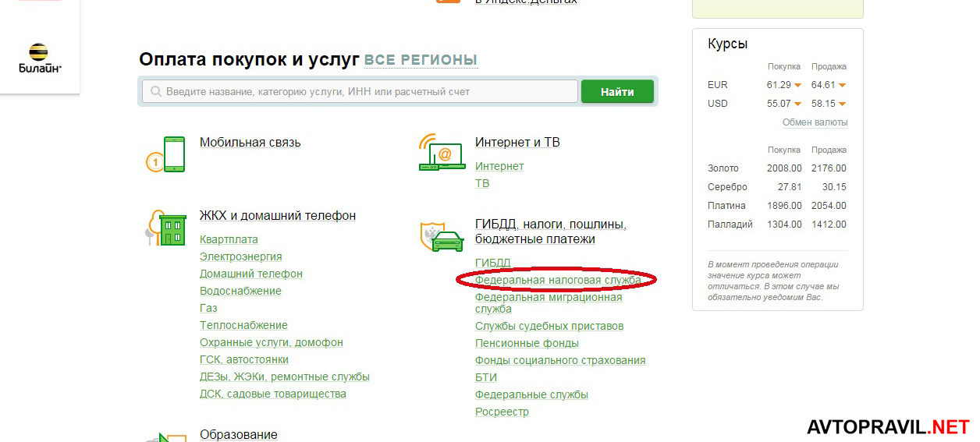Select the ТВ sublink
980x442 pixels.
[482, 183]
